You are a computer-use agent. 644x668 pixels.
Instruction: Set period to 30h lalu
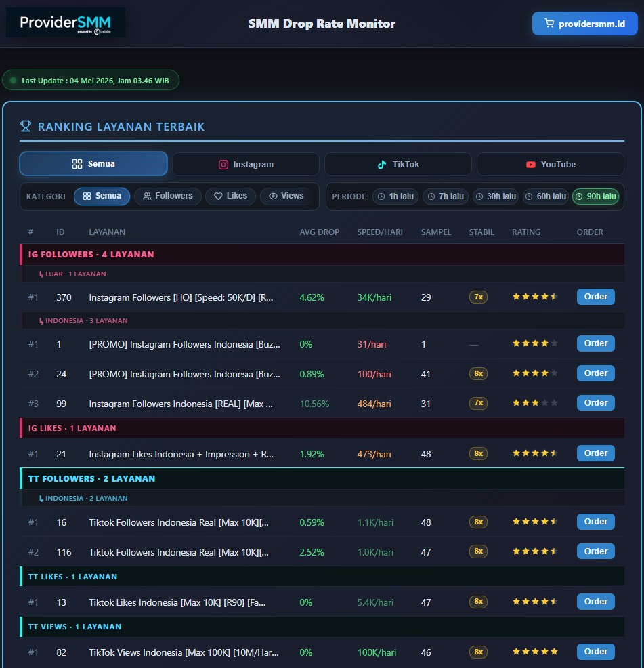coord(496,196)
